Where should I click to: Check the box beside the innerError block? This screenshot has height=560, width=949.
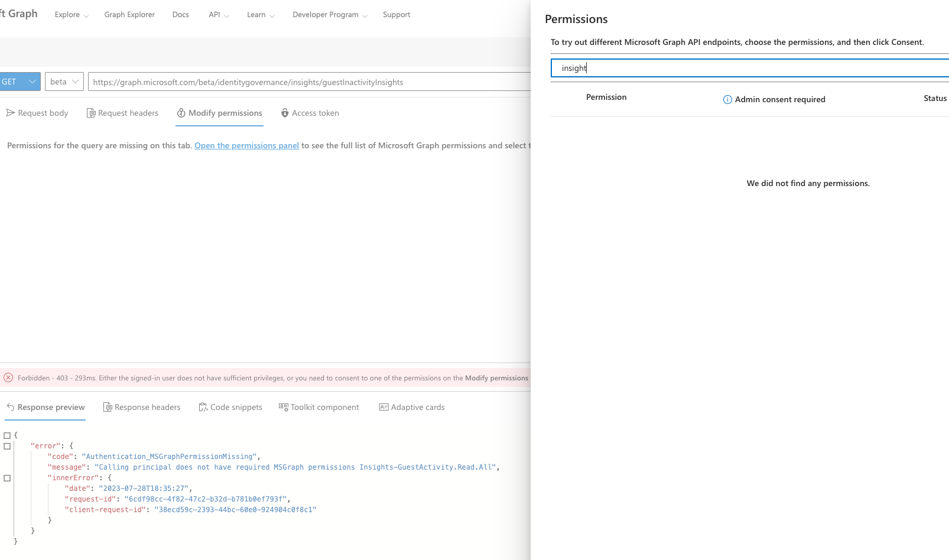[x=7, y=478]
